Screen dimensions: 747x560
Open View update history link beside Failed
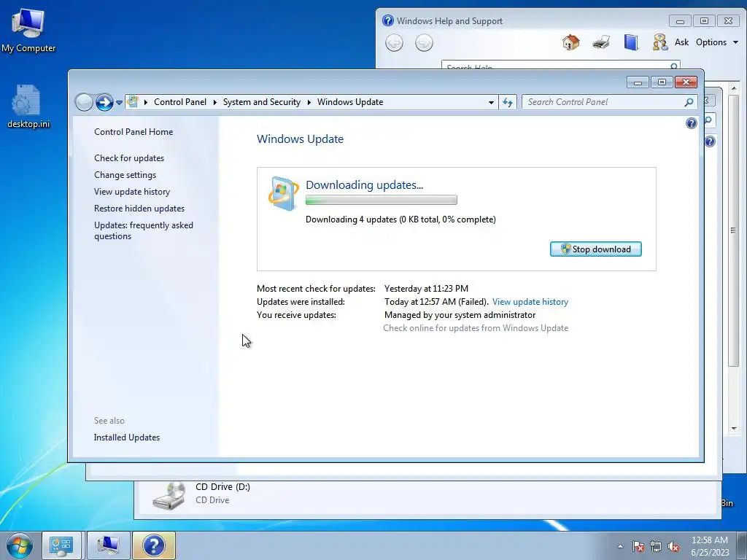(x=530, y=302)
